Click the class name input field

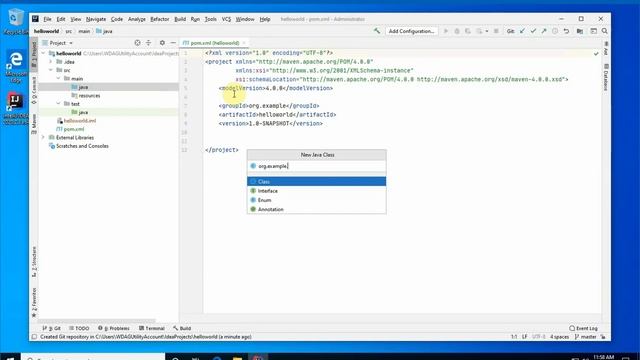tap(316, 166)
